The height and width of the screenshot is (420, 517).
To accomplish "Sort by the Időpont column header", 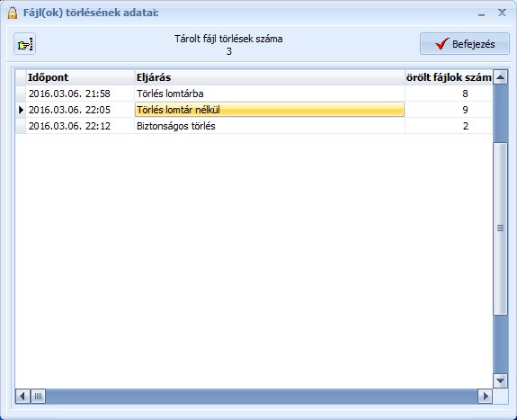I will [x=80, y=77].
